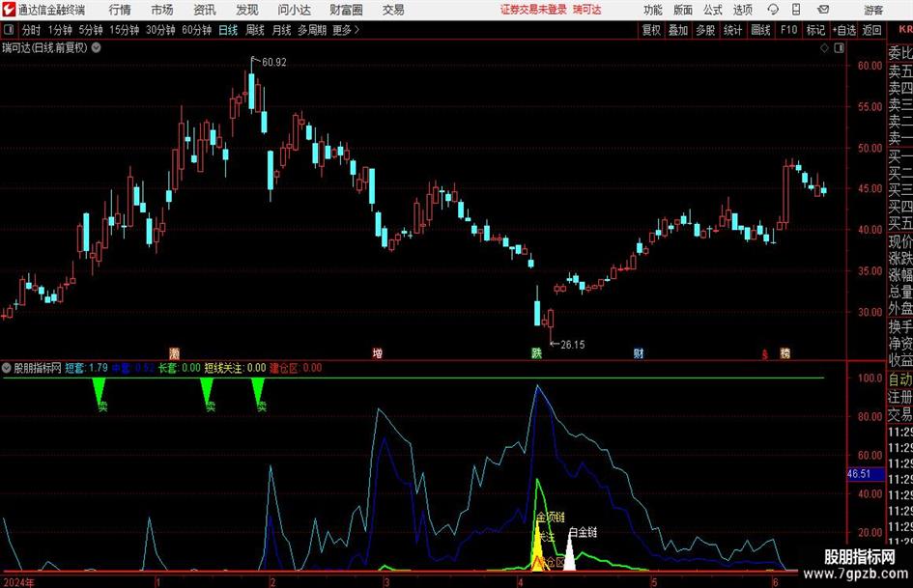Click the first green 卖 sell signal marker
Image resolution: width=913 pixels, height=588 pixels.
[100, 394]
